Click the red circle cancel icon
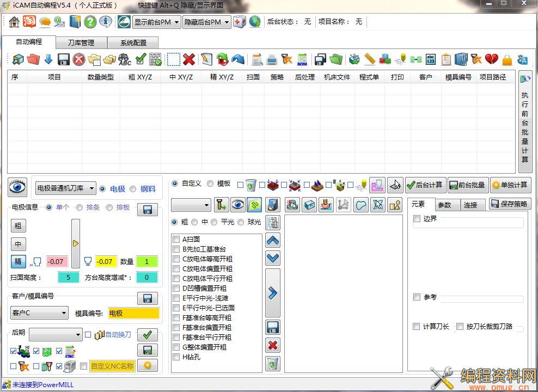The image size is (538, 392). click(79, 59)
